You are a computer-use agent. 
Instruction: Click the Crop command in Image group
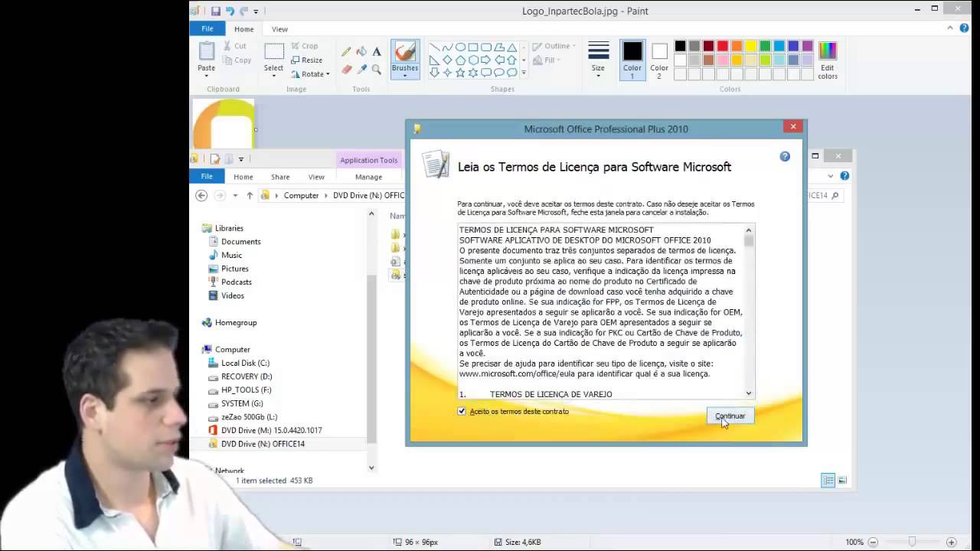305,46
